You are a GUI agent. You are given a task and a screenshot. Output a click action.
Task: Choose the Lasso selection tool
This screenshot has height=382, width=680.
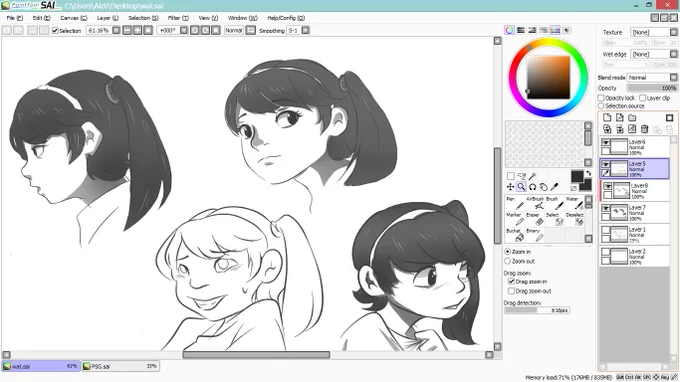point(521,176)
